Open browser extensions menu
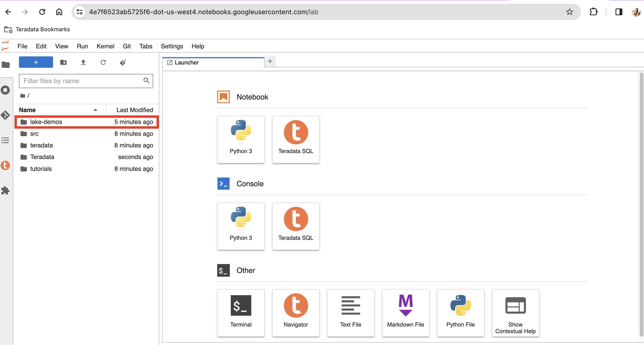The height and width of the screenshot is (345, 644). [x=594, y=12]
